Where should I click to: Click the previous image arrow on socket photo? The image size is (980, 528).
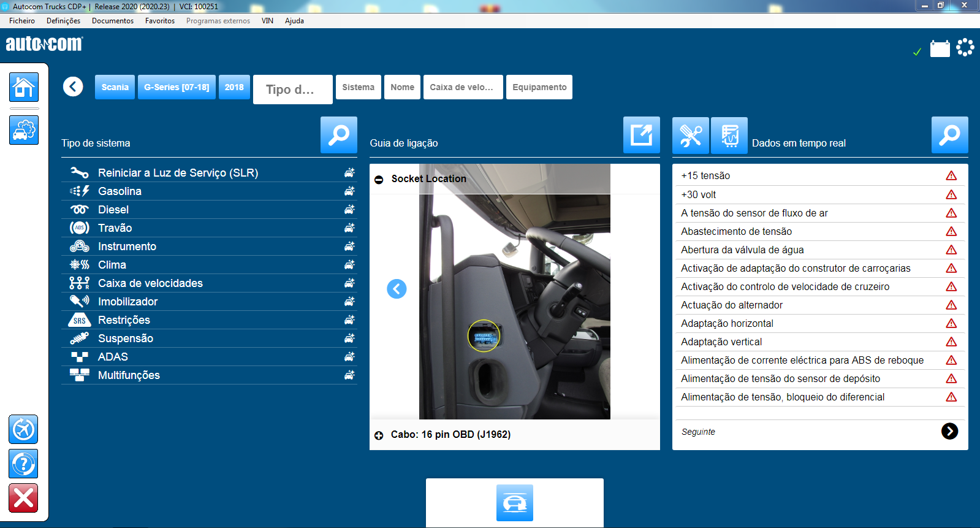[x=397, y=289]
